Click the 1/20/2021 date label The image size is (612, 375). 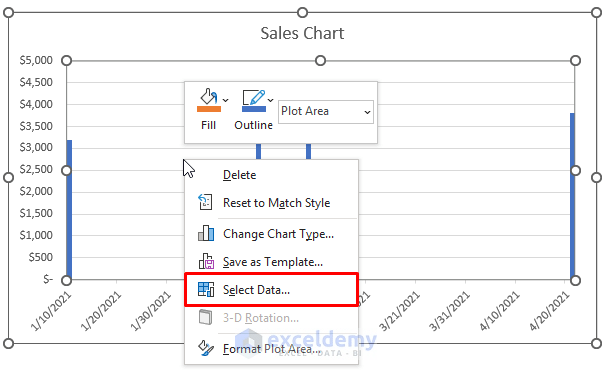pos(101,311)
